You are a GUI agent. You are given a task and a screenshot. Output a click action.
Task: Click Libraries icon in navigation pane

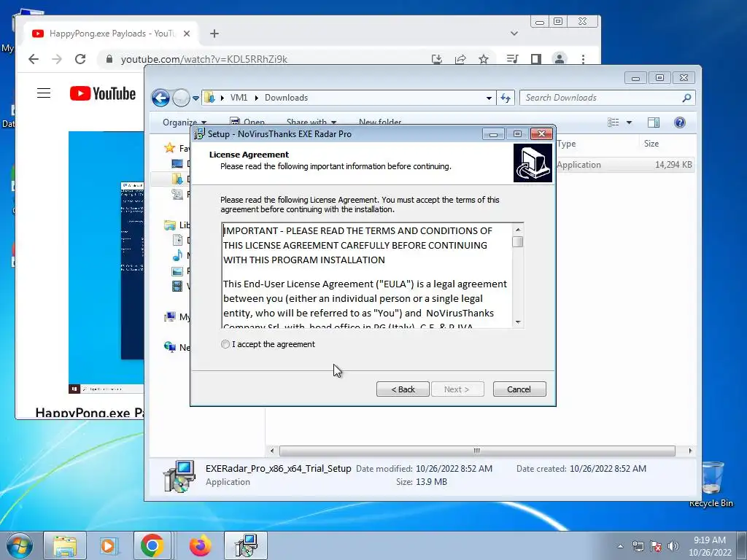click(169, 225)
